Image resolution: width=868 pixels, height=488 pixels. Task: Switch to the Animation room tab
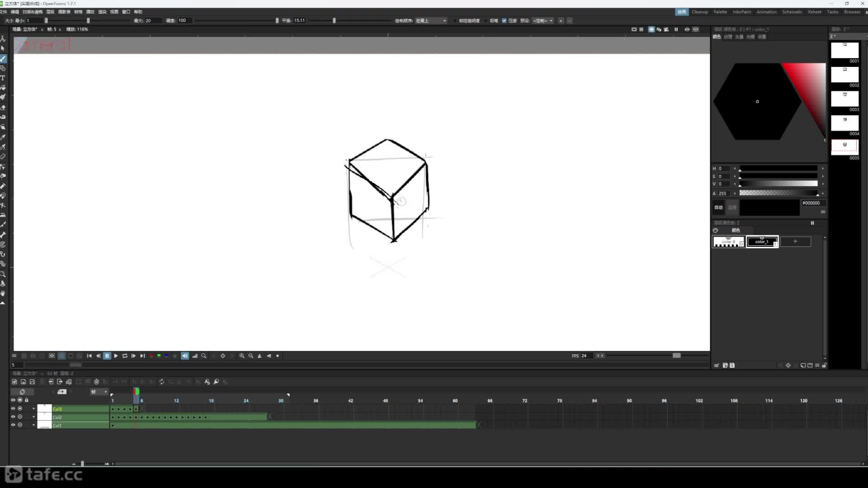pyautogui.click(x=766, y=12)
